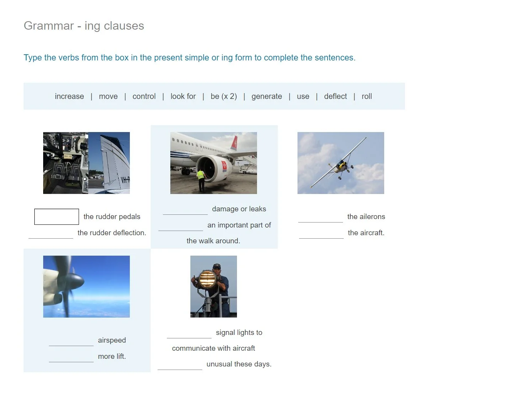Click the blue instruction sentence text

point(190,57)
